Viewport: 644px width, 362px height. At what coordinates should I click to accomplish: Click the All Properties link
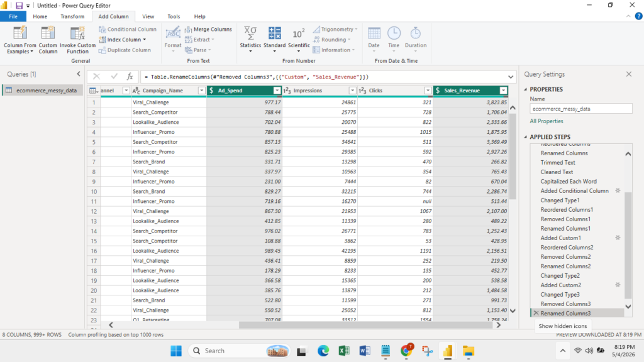[x=547, y=121]
